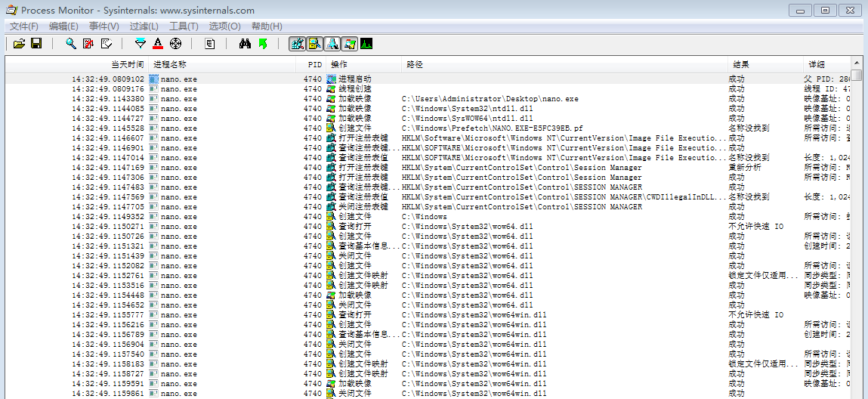Open the process tree toolbar icon

click(x=209, y=44)
